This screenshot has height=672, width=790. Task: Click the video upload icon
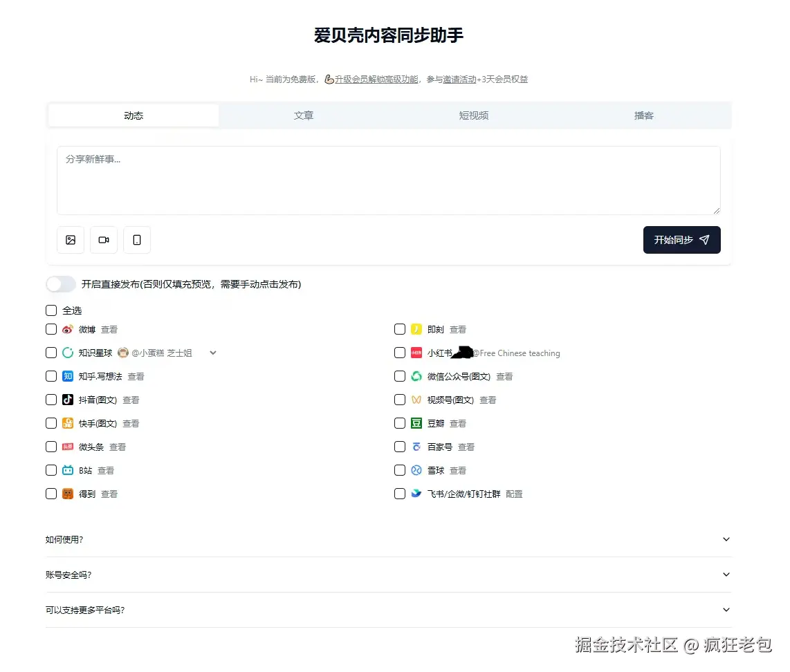[104, 240]
